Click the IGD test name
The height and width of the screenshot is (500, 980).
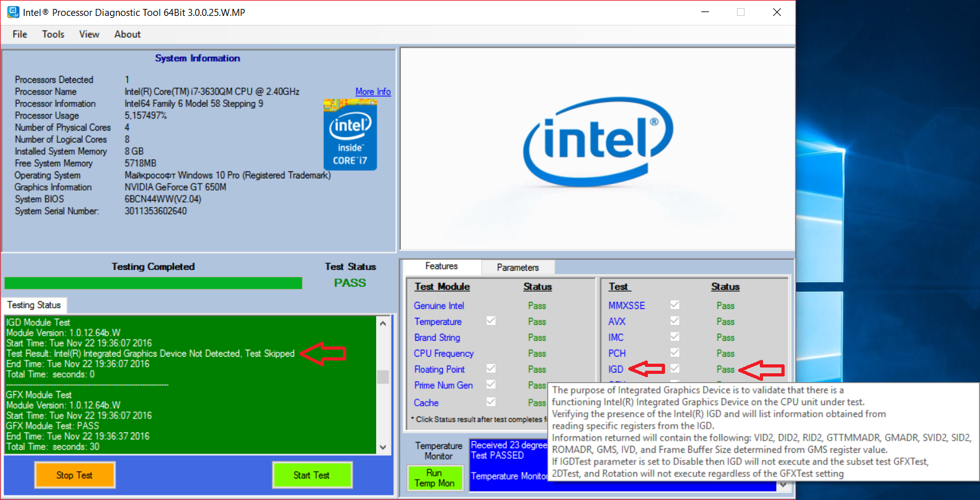click(x=616, y=369)
